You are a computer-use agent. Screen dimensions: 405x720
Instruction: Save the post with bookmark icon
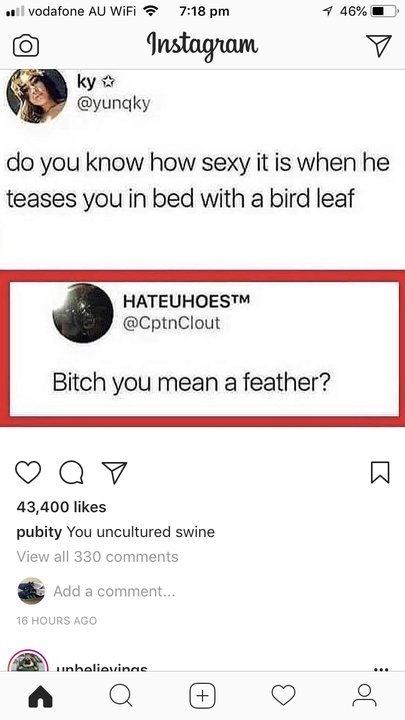tap(381, 472)
